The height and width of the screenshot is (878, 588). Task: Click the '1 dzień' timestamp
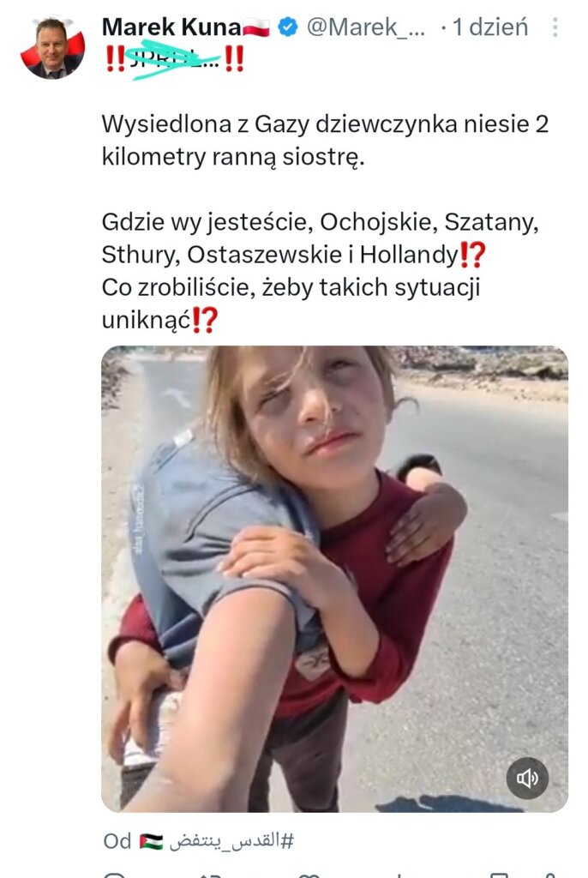pyautogui.click(x=490, y=27)
